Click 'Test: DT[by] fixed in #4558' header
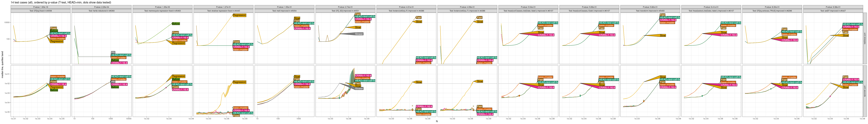 click(x=40, y=11)
